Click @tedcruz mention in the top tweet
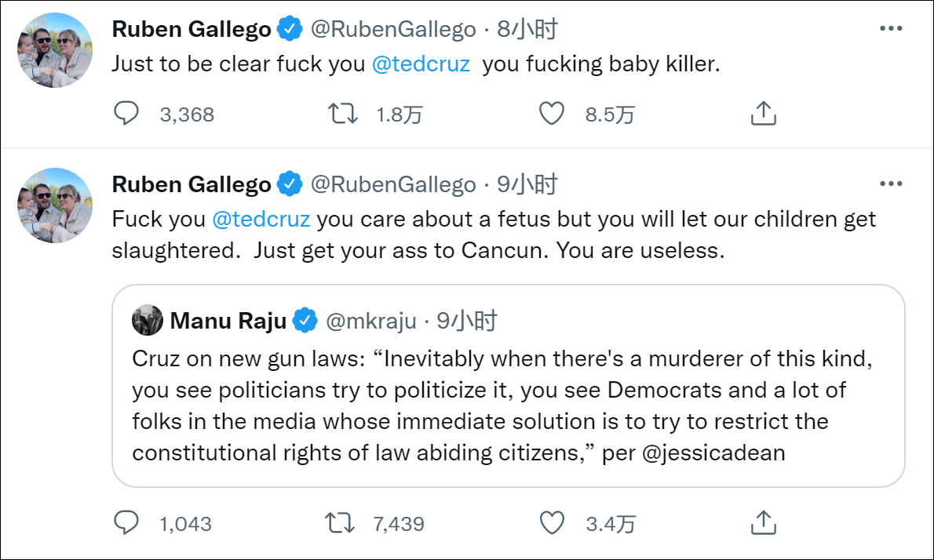The width and height of the screenshot is (934, 560). pyautogui.click(x=421, y=64)
